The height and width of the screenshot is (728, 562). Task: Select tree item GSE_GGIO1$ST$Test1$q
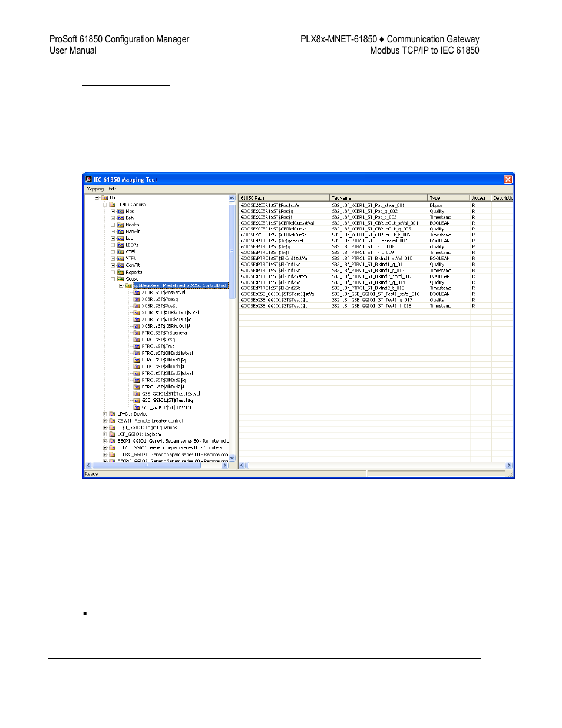tap(167, 401)
